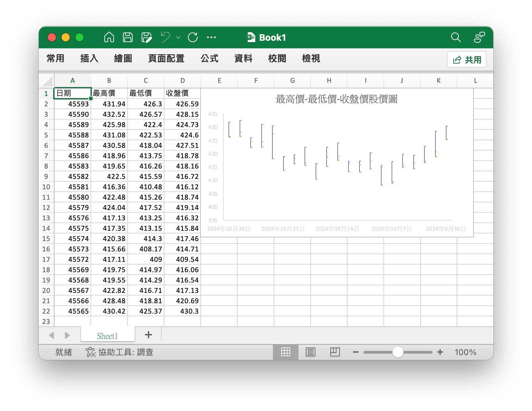Click the Search magnifier icon
The width and height of the screenshot is (532, 411).
pos(456,37)
